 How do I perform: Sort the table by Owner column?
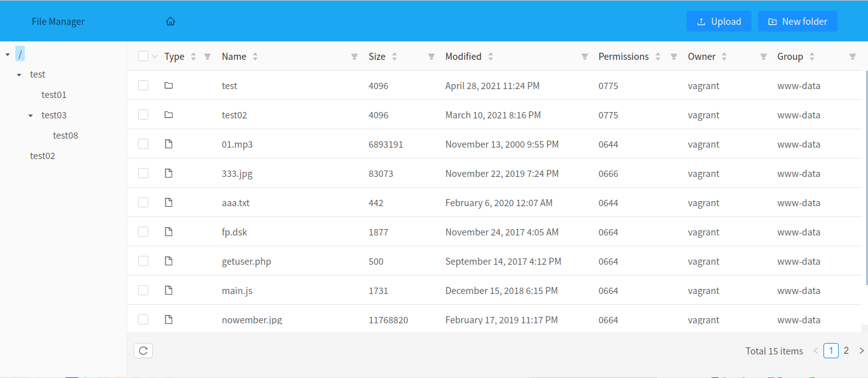(724, 57)
